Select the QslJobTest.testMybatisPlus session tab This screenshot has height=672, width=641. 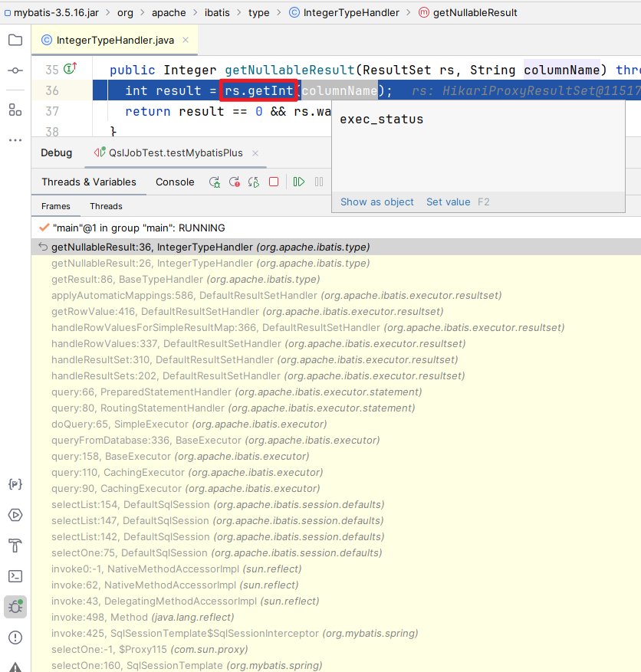pyautogui.click(x=176, y=153)
